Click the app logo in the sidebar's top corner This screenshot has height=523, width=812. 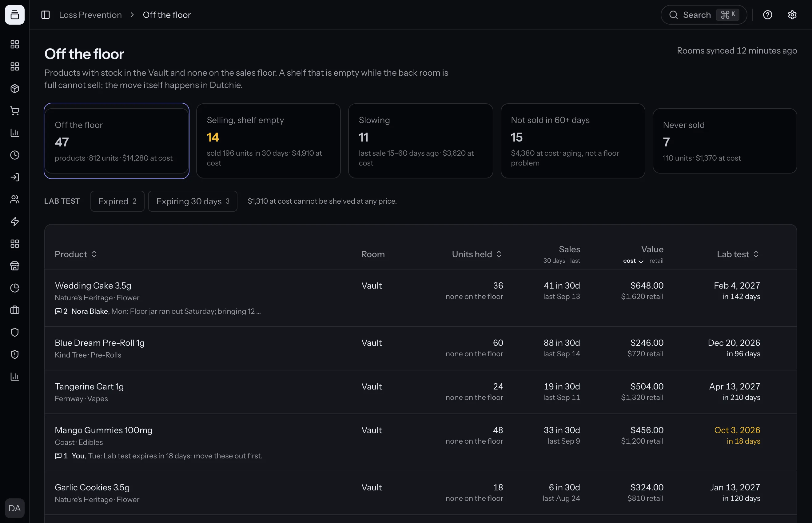pyautogui.click(x=14, y=14)
